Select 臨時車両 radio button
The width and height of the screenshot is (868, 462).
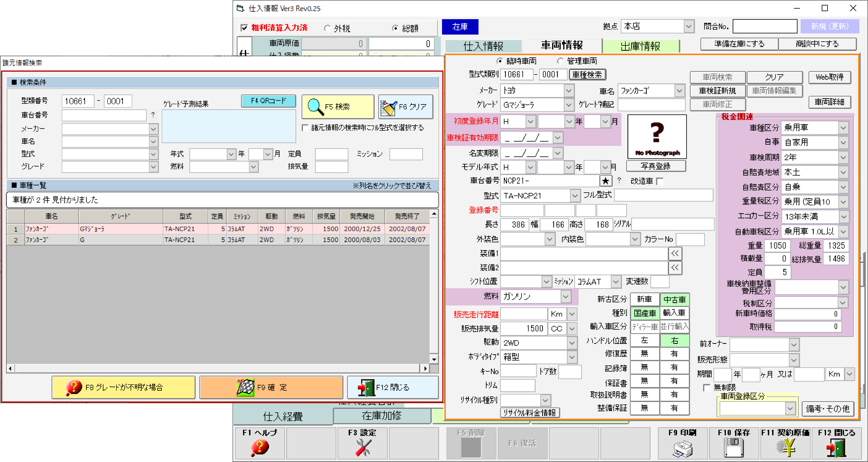point(500,61)
